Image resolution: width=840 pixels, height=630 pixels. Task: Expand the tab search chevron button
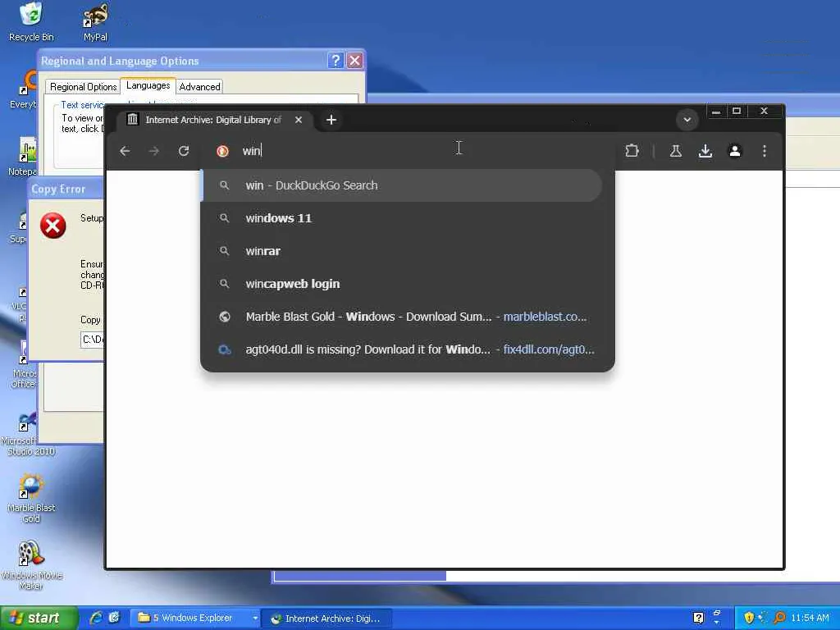click(x=687, y=120)
